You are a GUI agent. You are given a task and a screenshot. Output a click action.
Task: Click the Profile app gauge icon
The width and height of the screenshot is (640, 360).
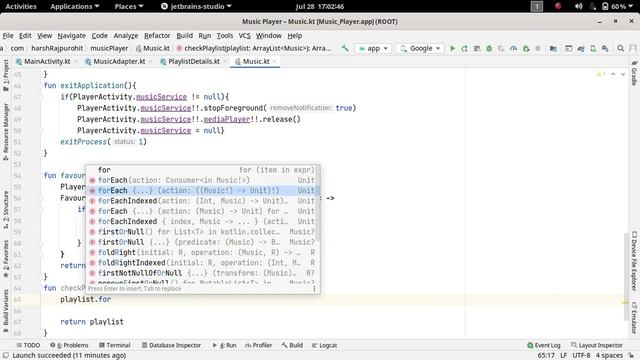pos(513,48)
